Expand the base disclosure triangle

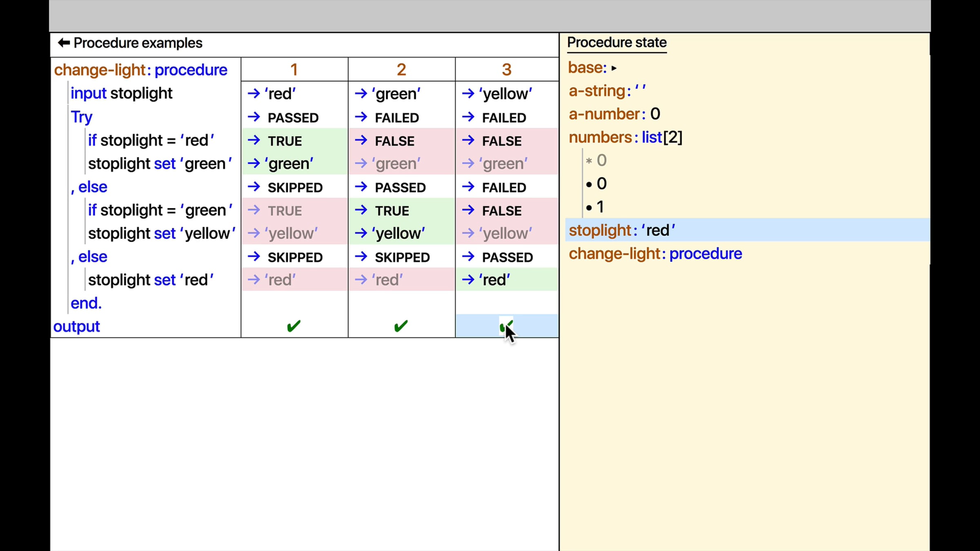[x=614, y=69]
